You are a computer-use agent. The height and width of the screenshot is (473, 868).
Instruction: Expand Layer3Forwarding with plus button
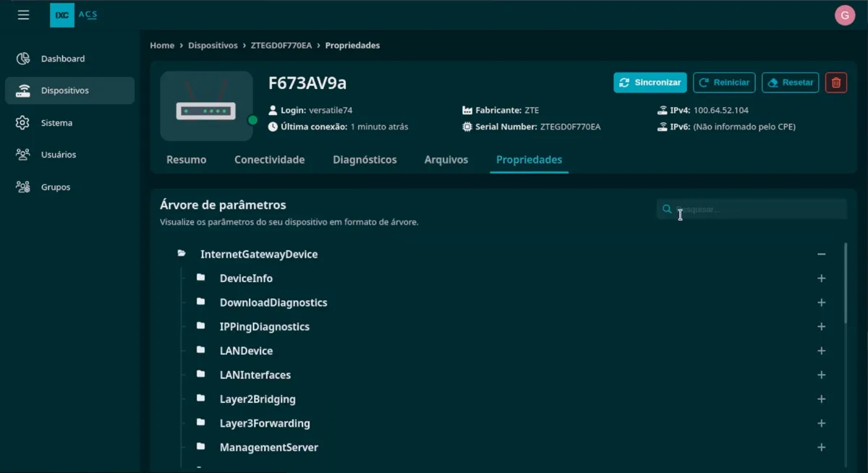point(821,423)
